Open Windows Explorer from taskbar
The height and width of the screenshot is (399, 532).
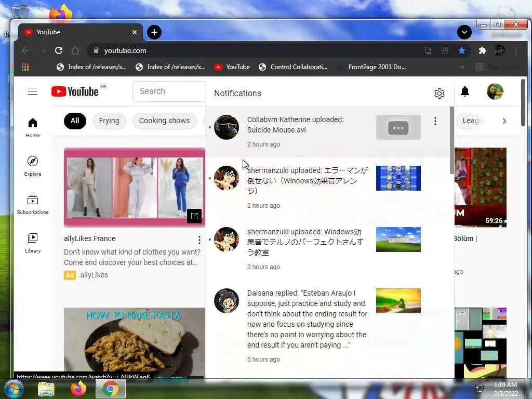[46, 389]
